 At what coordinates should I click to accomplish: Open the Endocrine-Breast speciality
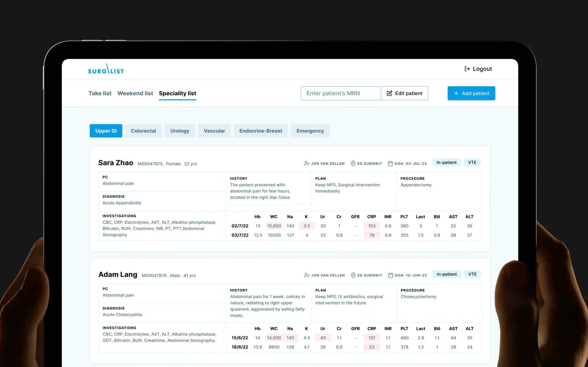[261, 131]
